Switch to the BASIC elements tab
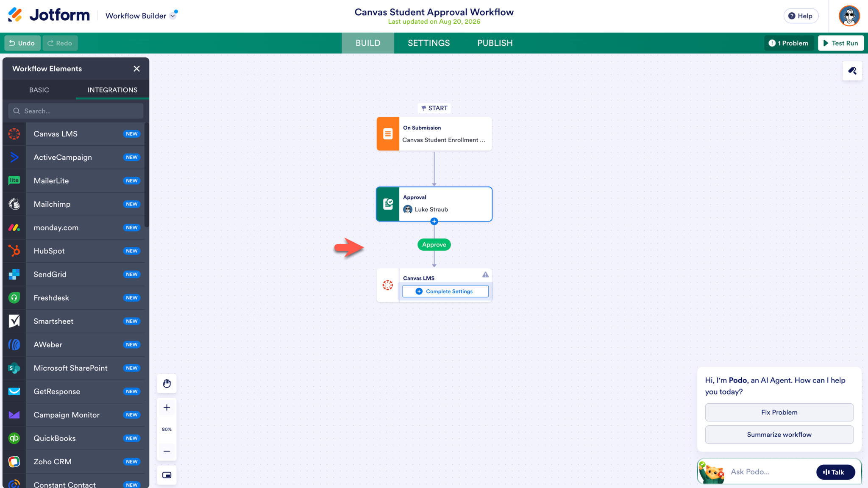The image size is (868, 488). tap(39, 90)
